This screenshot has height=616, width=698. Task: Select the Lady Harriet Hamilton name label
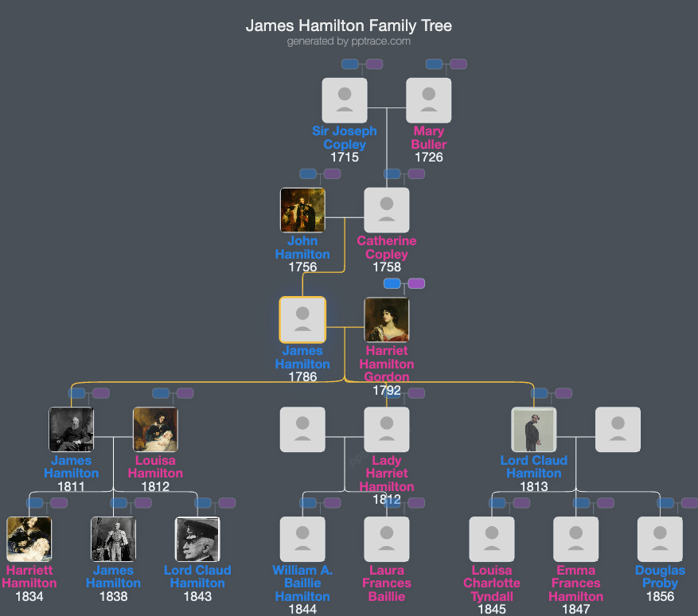(387, 473)
